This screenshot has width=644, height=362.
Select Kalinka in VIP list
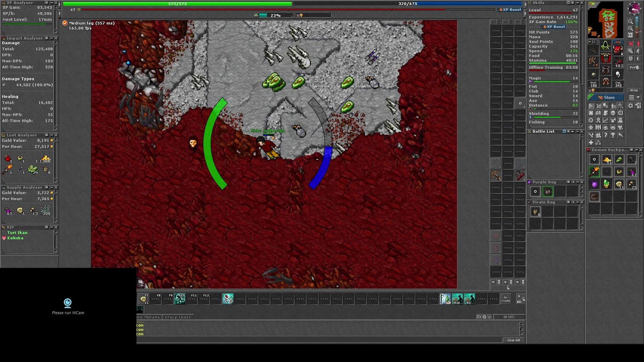[15, 238]
